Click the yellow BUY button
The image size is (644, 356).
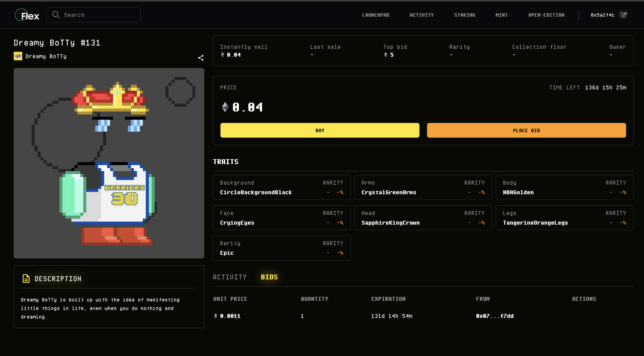pyautogui.click(x=319, y=130)
